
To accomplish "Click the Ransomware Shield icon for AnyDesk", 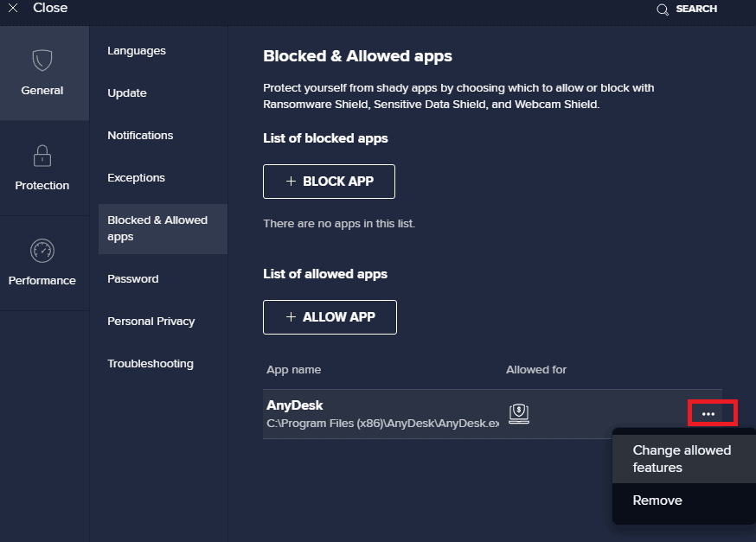I will (518, 414).
